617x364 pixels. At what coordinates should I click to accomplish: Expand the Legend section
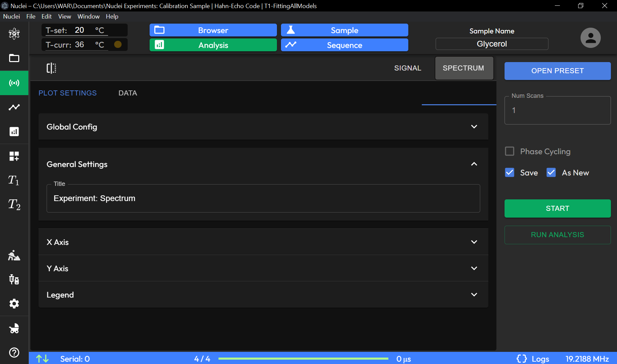(x=263, y=295)
